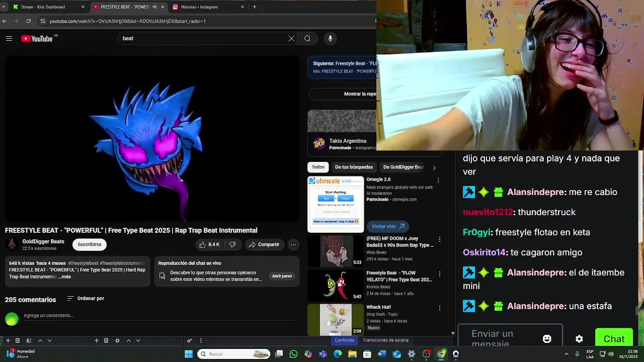The width and height of the screenshot is (644, 362).
Task: Open a new browser tab
Action: click(255, 7)
